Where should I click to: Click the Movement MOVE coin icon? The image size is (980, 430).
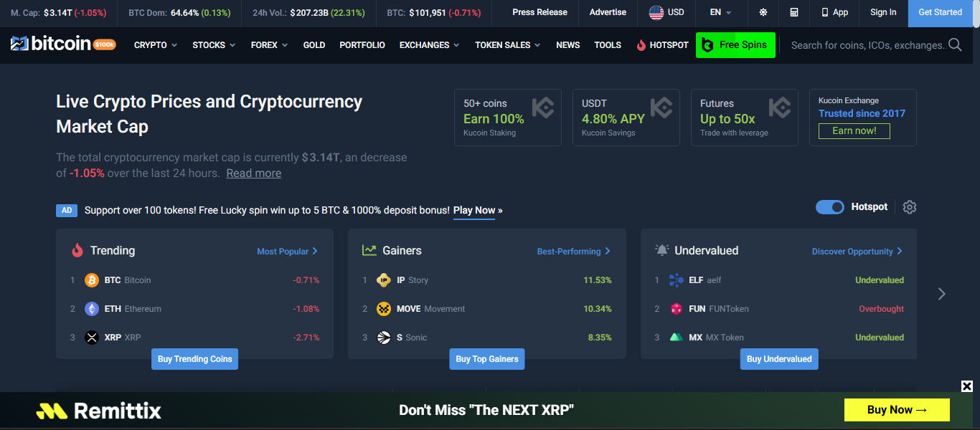click(384, 309)
